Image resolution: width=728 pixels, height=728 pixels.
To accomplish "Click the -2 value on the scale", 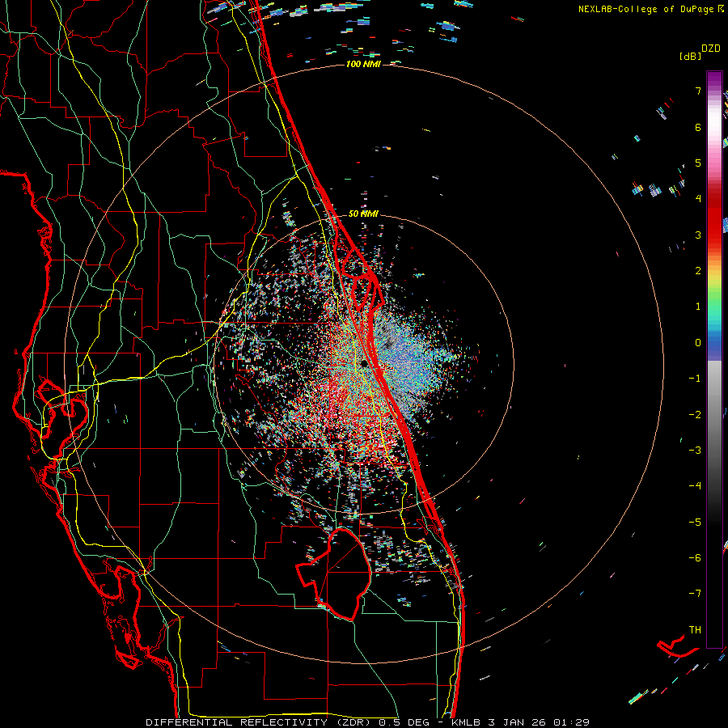I will click(x=695, y=415).
